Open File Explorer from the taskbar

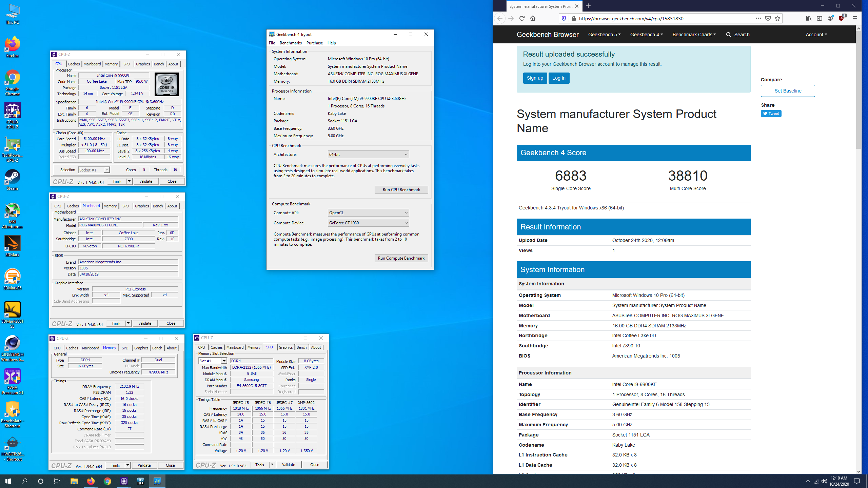pos(74,481)
